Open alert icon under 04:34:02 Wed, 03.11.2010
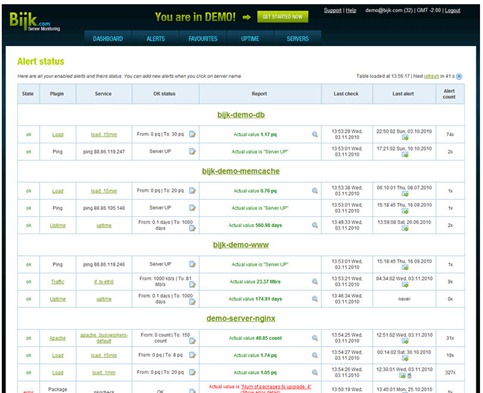This screenshot has height=393, width=483. (405, 284)
